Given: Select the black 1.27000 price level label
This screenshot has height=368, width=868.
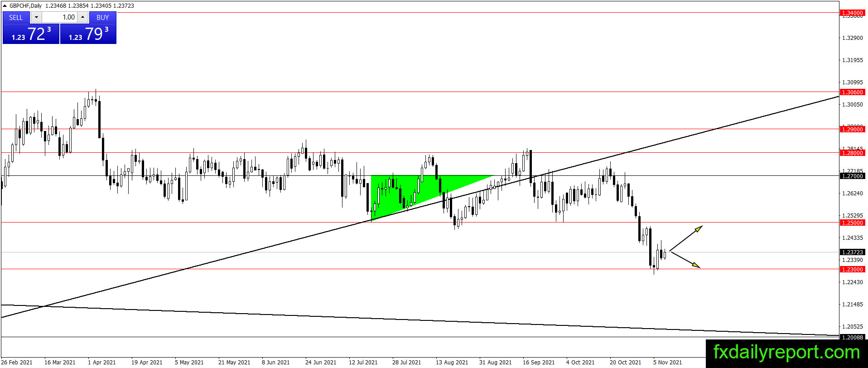Looking at the screenshot, I should (852, 176).
